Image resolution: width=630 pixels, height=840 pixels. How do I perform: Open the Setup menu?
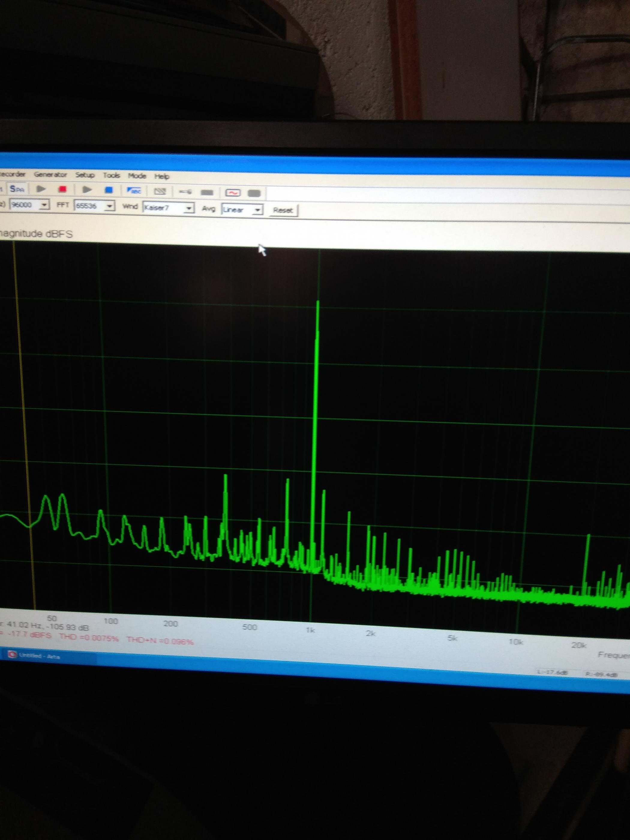click(x=85, y=175)
